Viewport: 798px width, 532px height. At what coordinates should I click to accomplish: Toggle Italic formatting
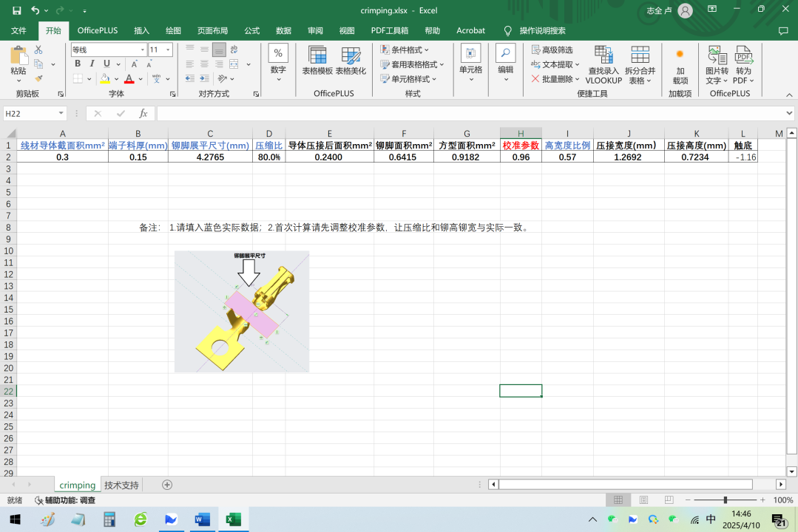tap(92, 64)
